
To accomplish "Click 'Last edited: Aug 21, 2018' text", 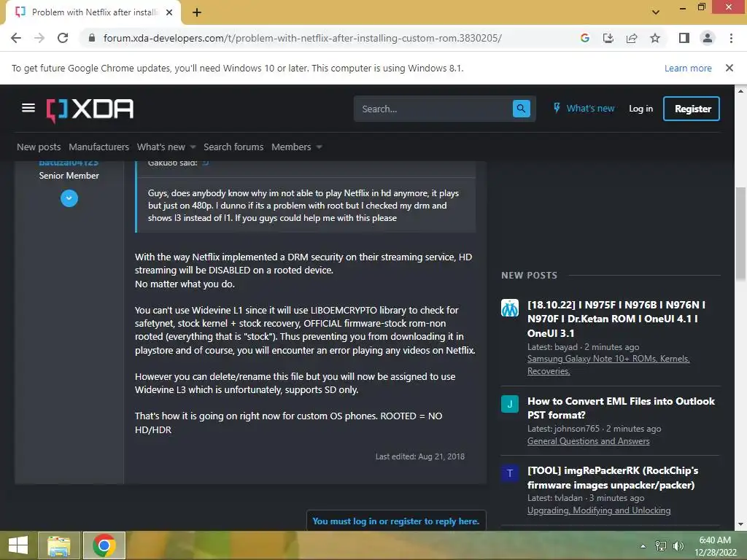I will [x=419, y=456].
